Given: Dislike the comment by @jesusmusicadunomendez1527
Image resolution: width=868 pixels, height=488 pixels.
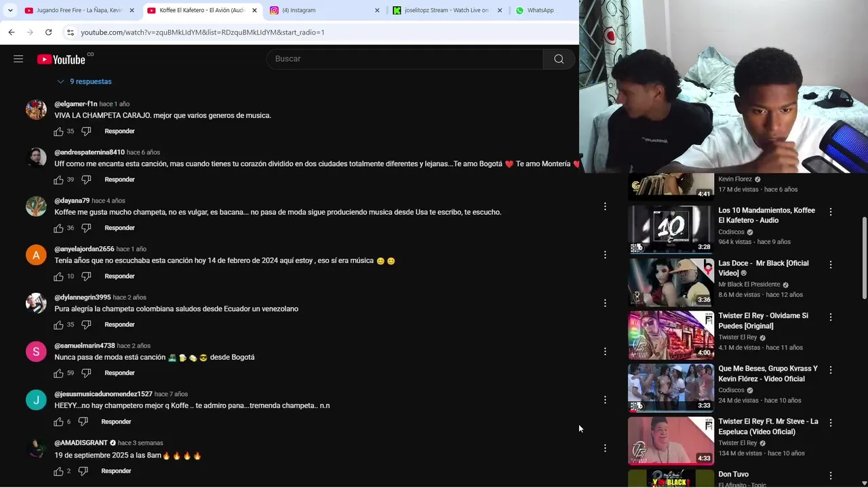Looking at the screenshot, I should point(83,422).
